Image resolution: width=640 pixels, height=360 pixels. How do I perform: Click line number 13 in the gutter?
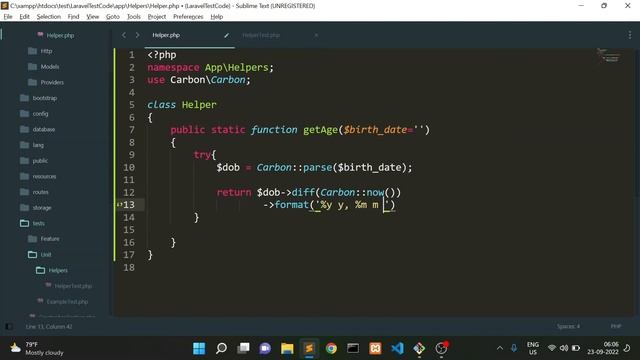tap(129, 205)
